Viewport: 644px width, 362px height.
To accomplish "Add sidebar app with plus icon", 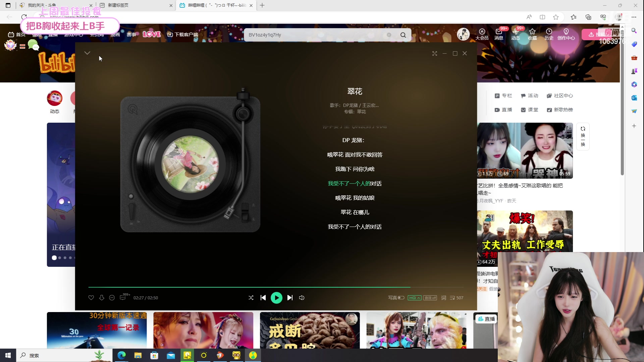I will point(634,126).
